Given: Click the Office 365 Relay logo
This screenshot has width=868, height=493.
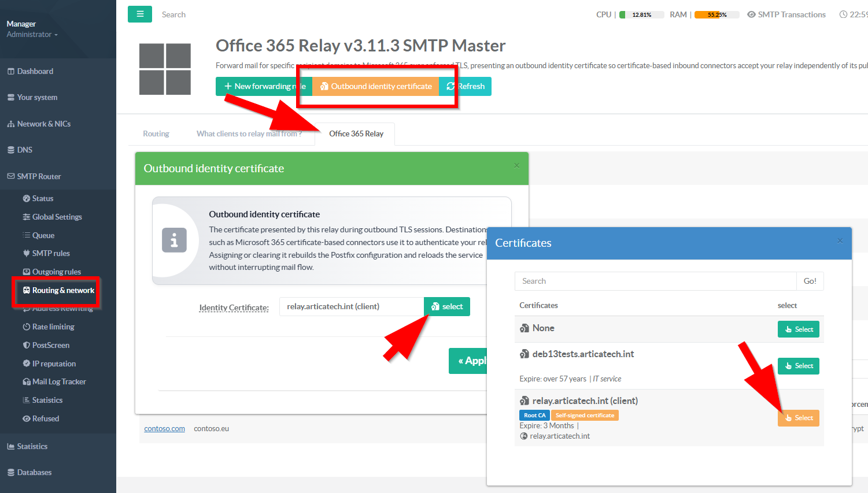Looking at the screenshot, I should pos(165,69).
